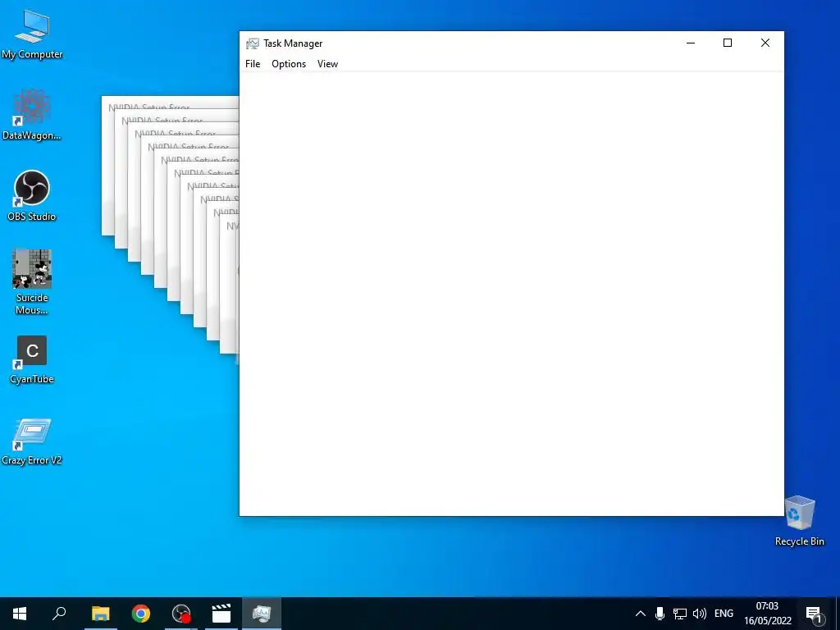Show hidden system tray icons
Image resolution: width=840 pixels, height=630 pixels.
pos(640,614)
